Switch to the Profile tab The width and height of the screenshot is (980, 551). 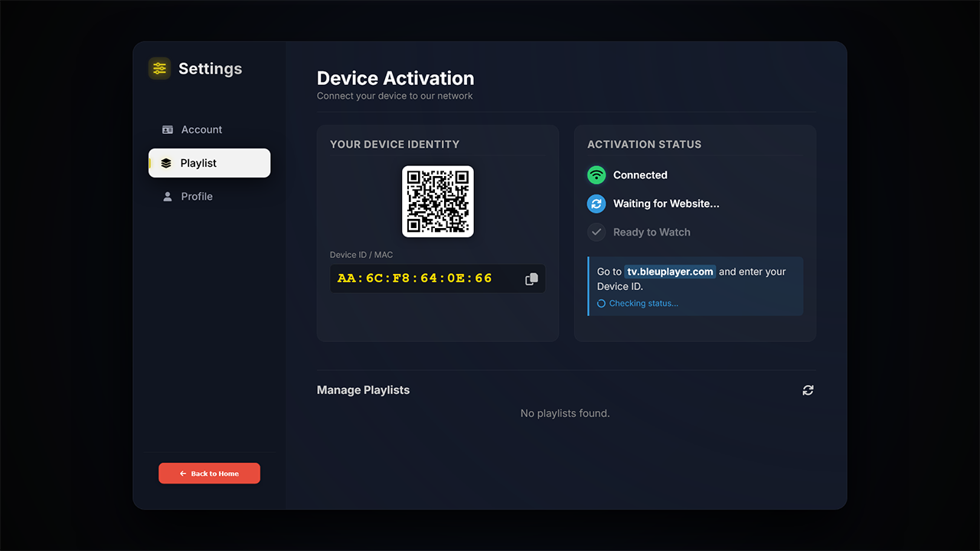[197, 196]
